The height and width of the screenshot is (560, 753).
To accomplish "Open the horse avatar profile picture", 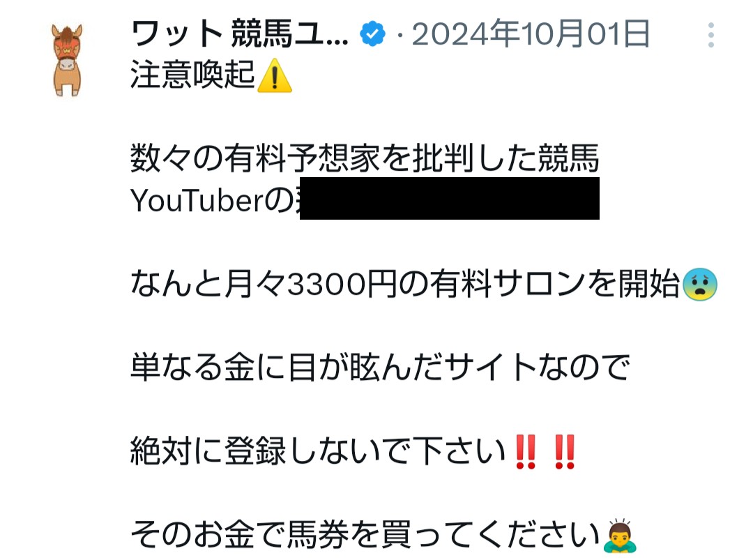I will click(x=67, y=61).
